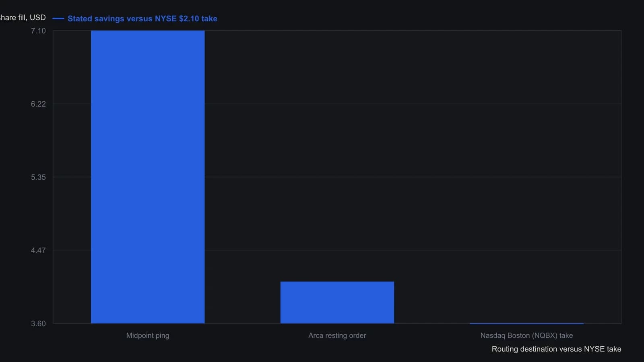Viewport: 644px width, 362px height.
Task: Click the blue legend line marker
Action: click(x=58, y=19)
